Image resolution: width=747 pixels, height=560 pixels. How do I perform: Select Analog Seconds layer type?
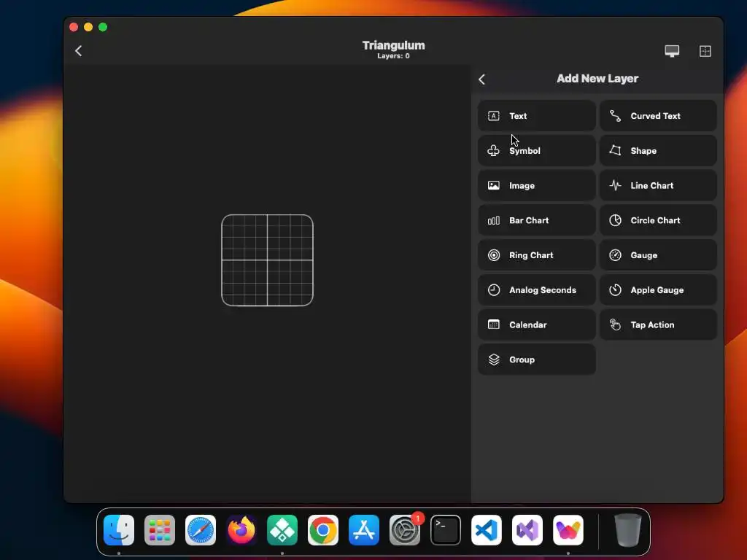pyautogui.click(x=536, y=289)
